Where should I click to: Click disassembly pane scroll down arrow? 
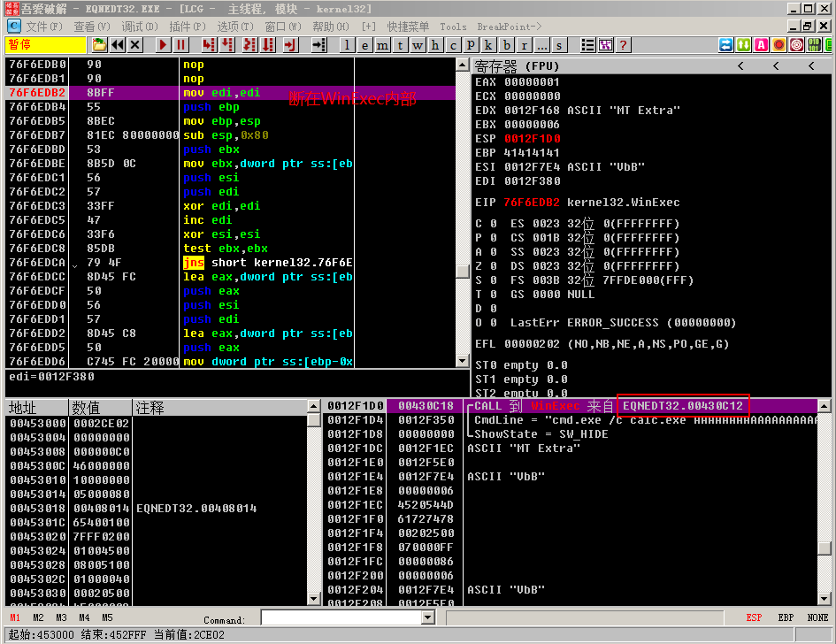coord(463,361)
